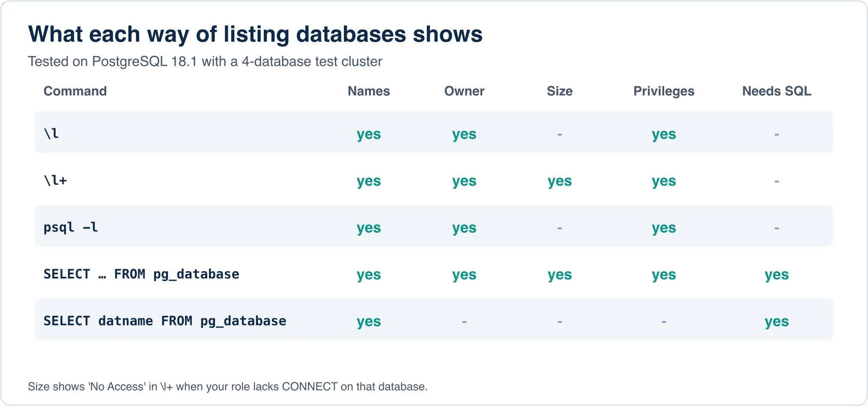Select the 'Names' column header
This screenshot has height=406, width=868.
[369, 91]
